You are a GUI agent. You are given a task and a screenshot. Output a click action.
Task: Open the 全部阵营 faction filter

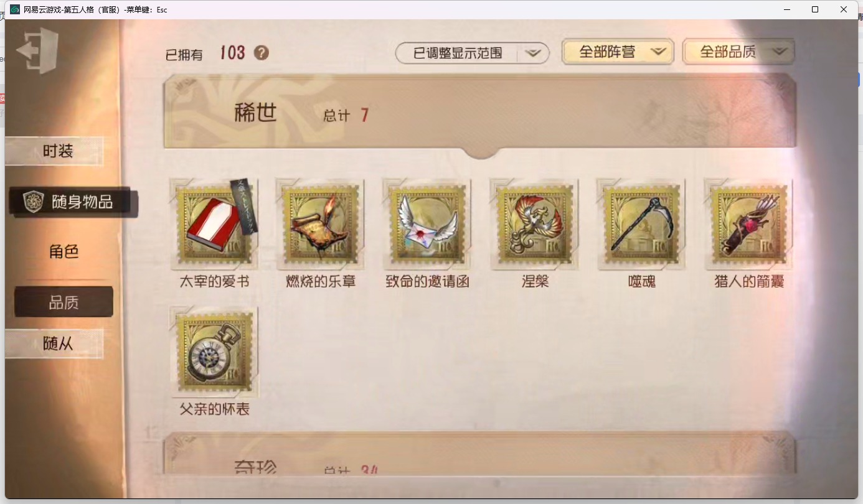[618, 52]
